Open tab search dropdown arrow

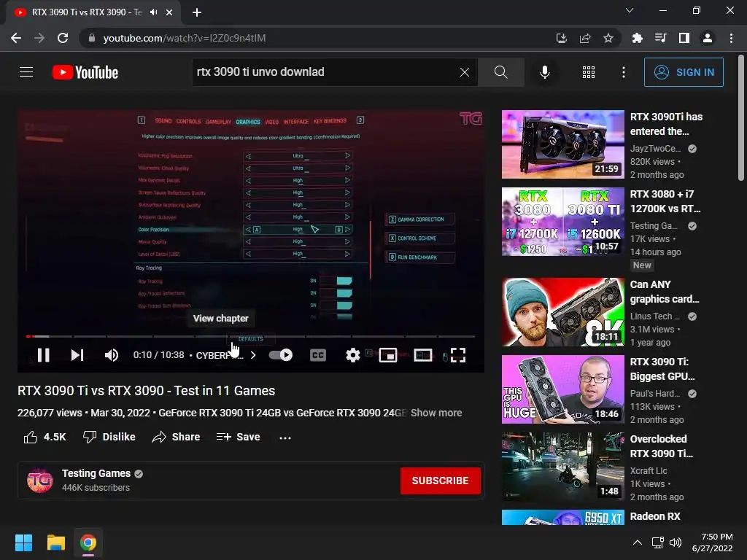click(x=630, y=10)
